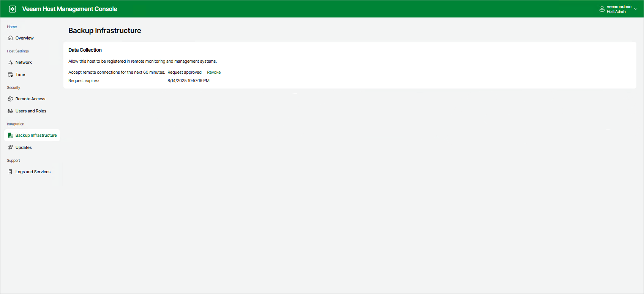Click the Request approved status text

(x=185, y=72)
